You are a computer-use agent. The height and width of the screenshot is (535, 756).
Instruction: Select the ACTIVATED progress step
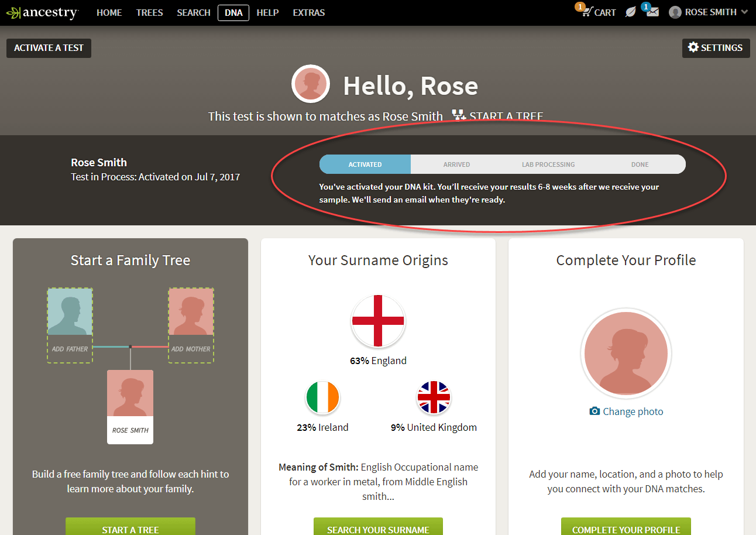pos(365,164)
